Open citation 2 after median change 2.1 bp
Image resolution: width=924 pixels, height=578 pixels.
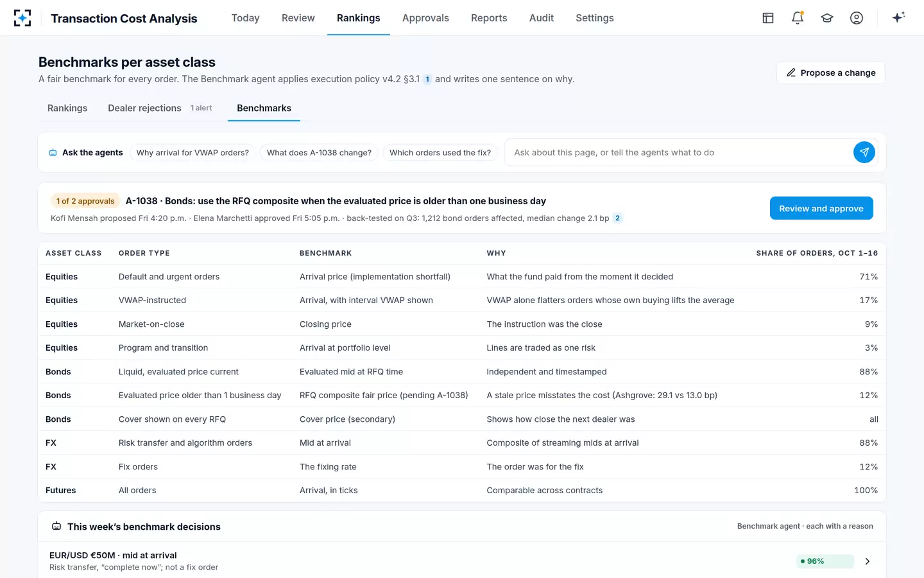pyautogui.click(x=617, y=218)
